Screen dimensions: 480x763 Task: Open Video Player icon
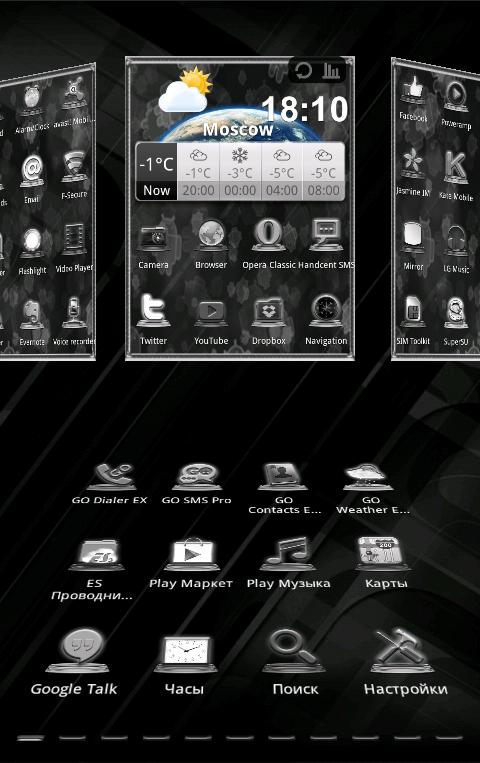pyautogui.click(x=74, y=241)
